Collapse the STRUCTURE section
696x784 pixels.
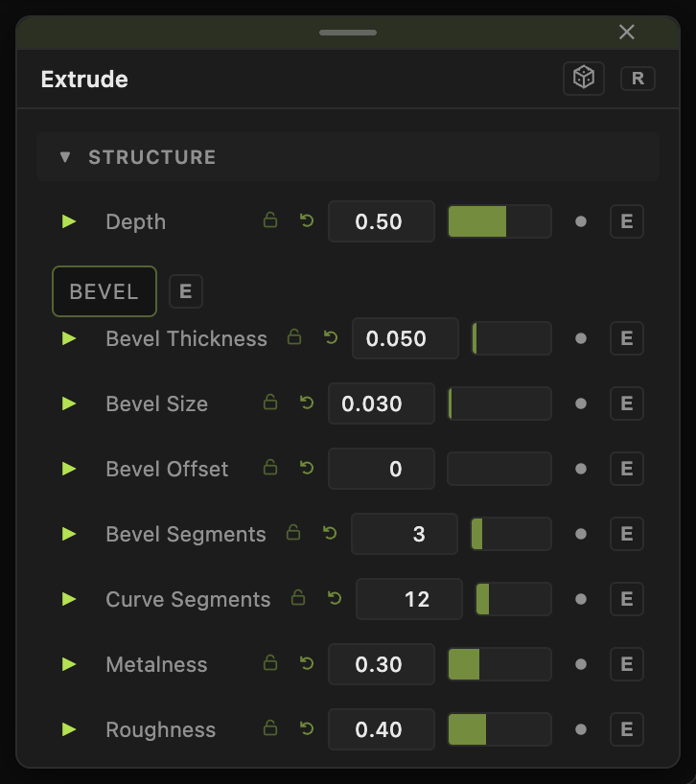click(x=64, y=157)
